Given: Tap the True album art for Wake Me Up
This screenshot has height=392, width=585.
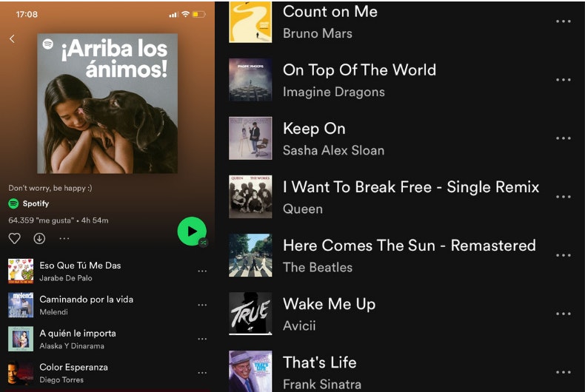Looking at the screenshot, I should 250,314.
